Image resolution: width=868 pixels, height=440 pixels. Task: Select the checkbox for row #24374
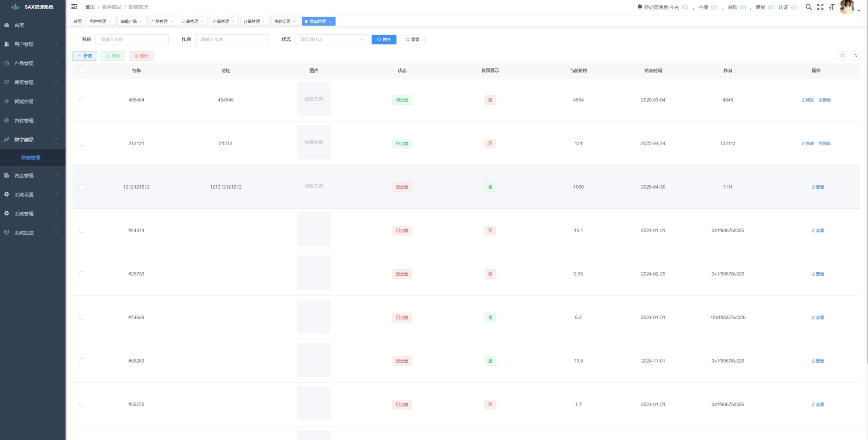click(x=82, y=230)
